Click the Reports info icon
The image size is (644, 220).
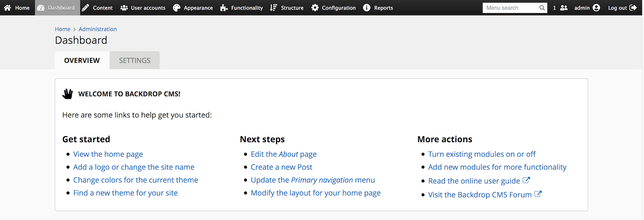(367, 8)
